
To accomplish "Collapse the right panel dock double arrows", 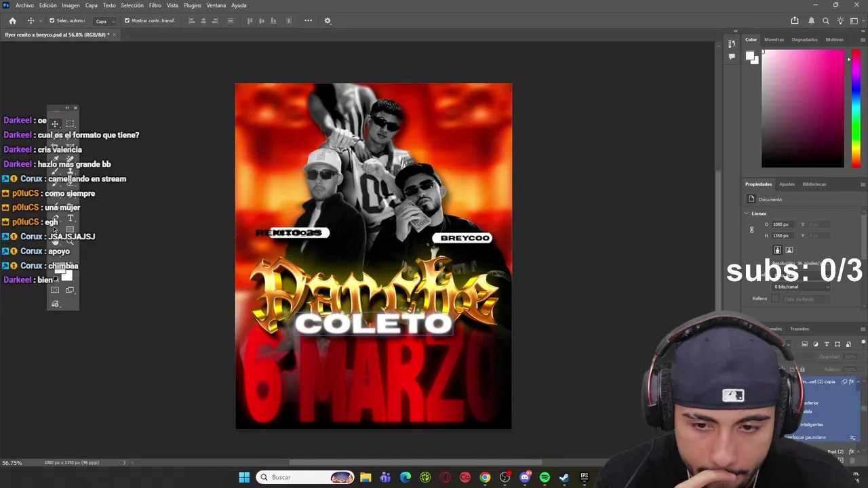I will (863, 30).
